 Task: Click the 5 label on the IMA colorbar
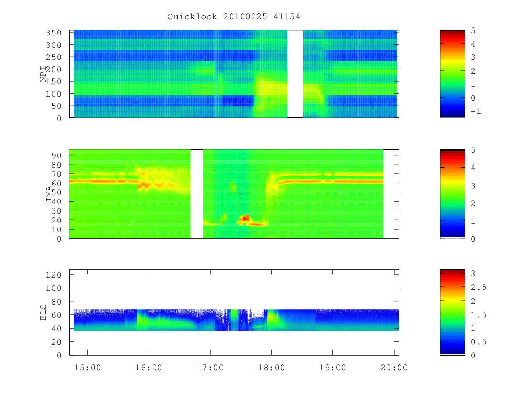click(x=473, y=150)
